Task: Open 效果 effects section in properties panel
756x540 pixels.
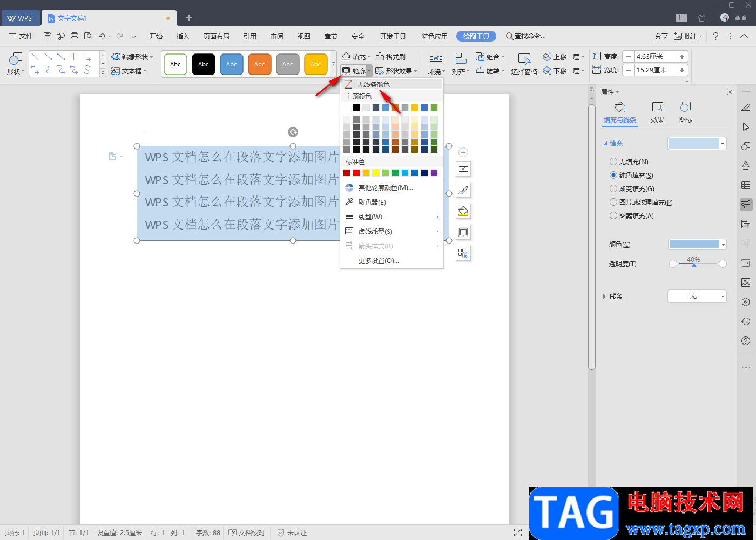Action: click(x=658, y=112)
